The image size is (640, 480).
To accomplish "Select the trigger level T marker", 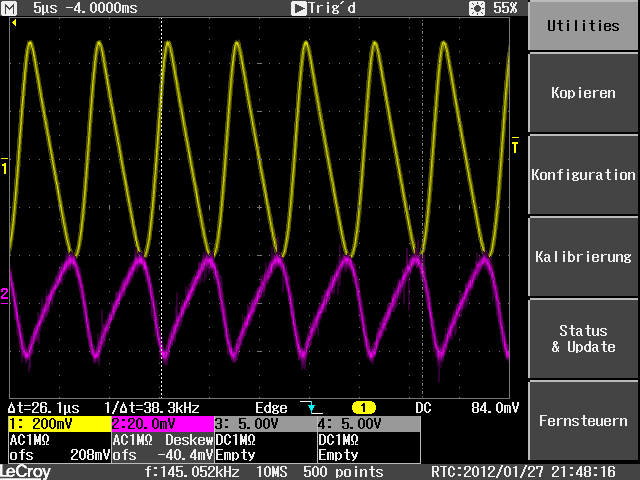I will 515,145.
